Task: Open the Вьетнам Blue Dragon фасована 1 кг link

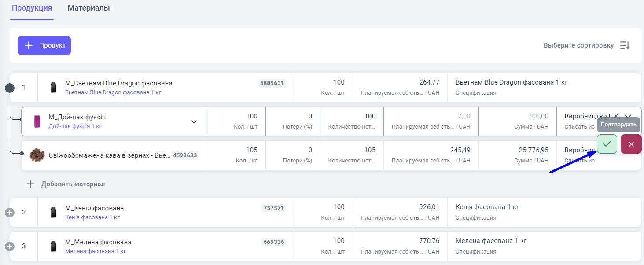Action: point(113,92)
